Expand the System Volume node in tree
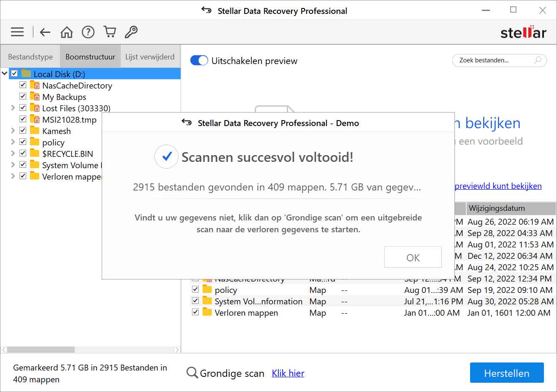The width and height of the screenshot is (557, 392). coord(13,165)
